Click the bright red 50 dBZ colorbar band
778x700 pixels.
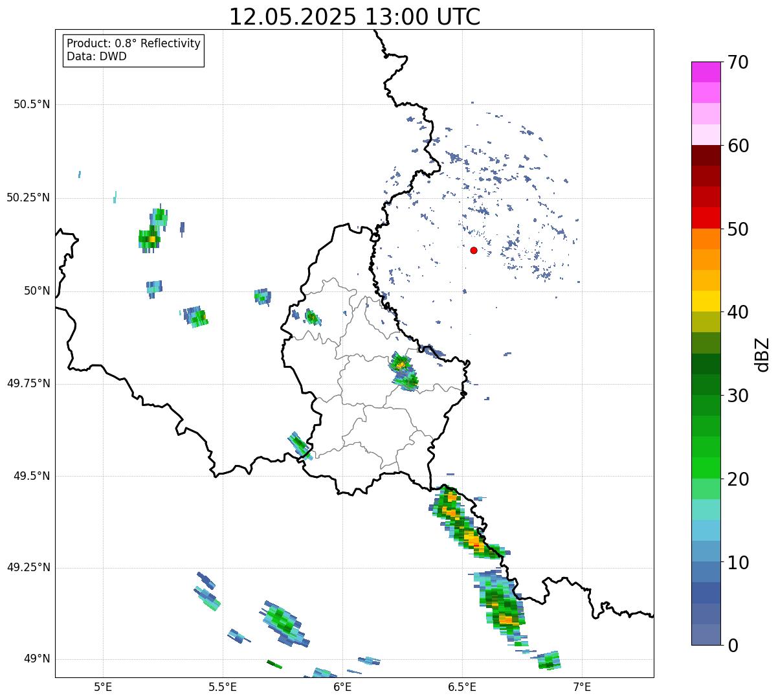[706, 218]
